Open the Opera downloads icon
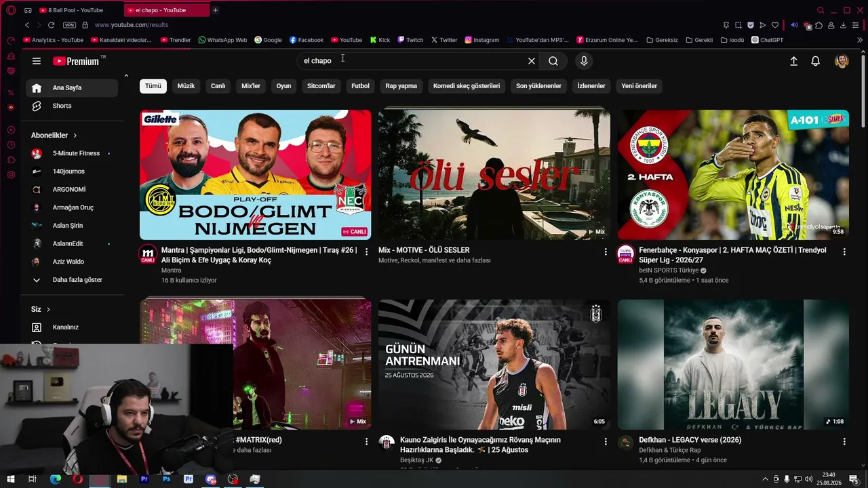Screen dimensions: 868x488 point(844,25)
